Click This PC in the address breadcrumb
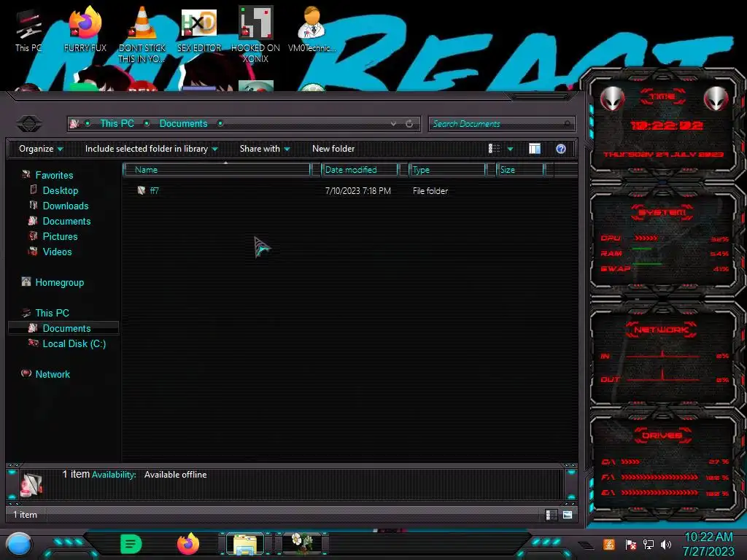 (117, 123)
